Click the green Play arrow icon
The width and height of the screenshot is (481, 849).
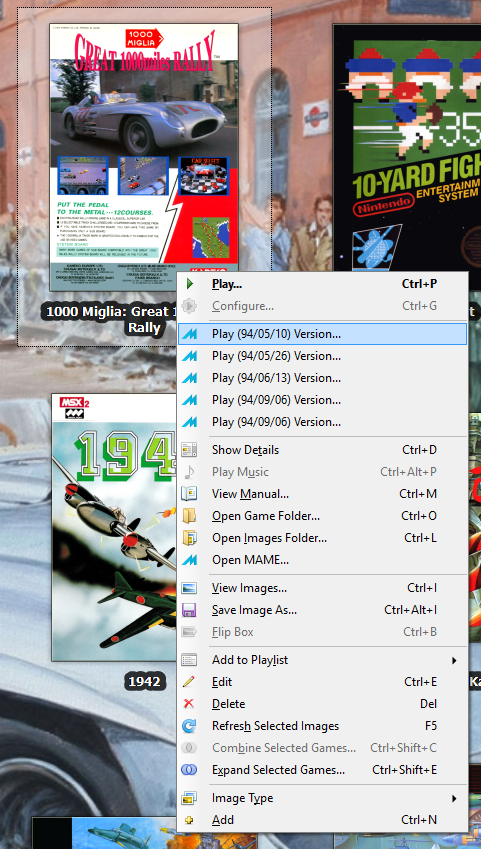tap(189, 284)
